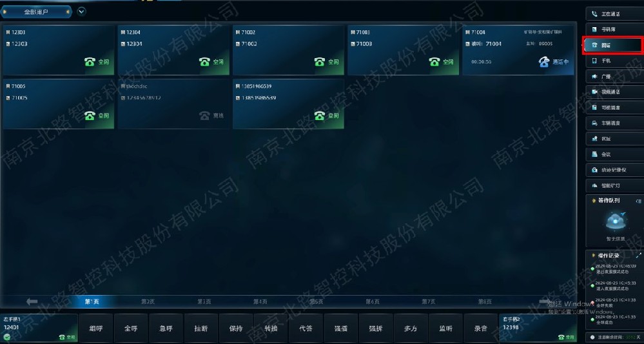
Task: Open 广播 broadcast from the right sidebar
Action: (x=612, y=76)
